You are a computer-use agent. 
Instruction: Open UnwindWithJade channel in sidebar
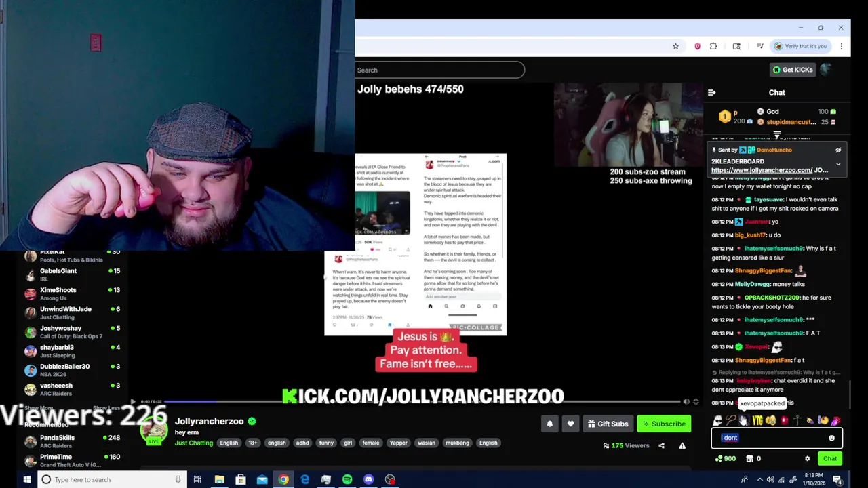[x=72, y=312]
